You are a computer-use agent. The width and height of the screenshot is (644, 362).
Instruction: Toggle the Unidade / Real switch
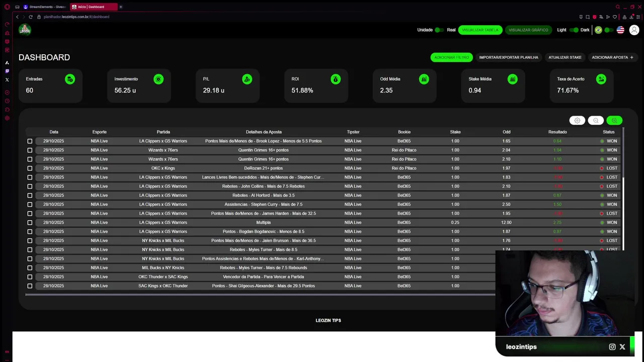click(439, 30)
